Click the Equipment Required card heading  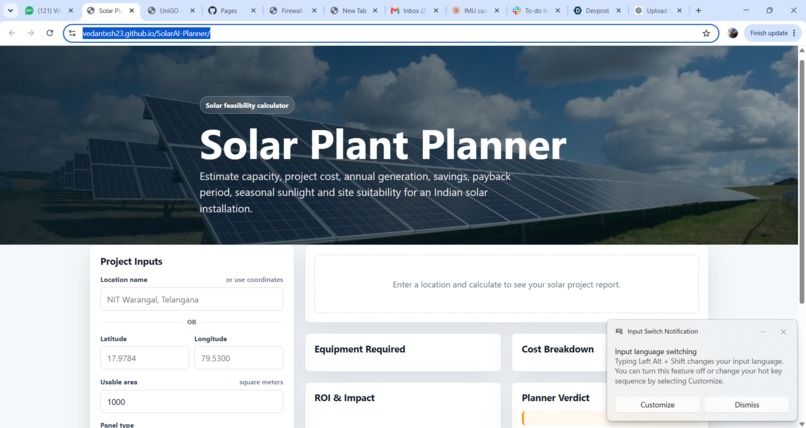pyautogui.click(x=360, y=349)
